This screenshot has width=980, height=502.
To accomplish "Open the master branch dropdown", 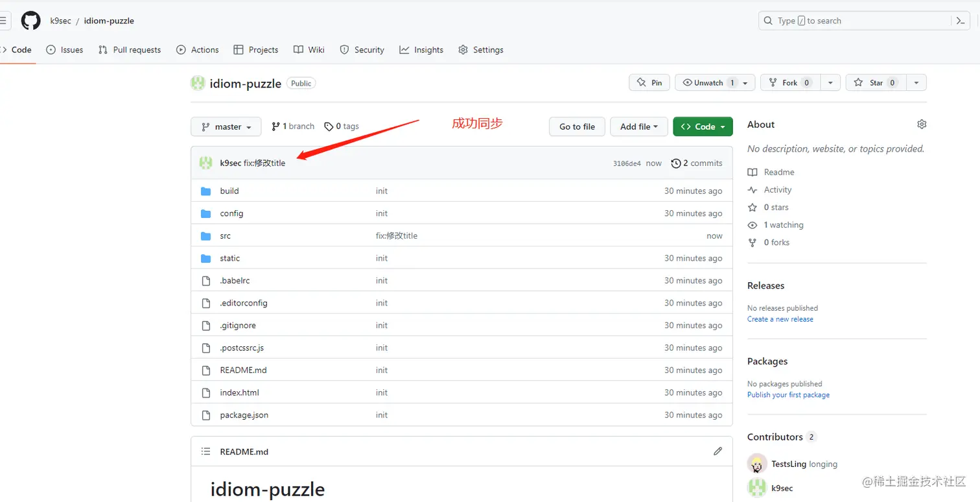I will point(226,126).
